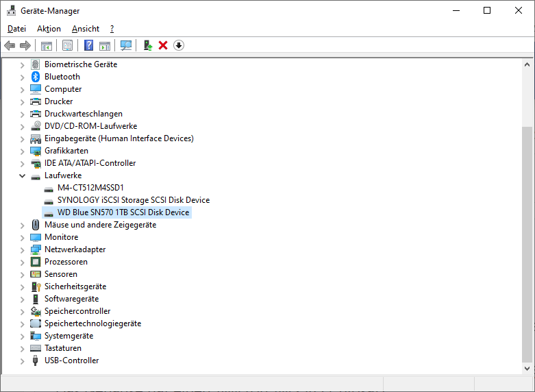The image size is (535, 392).
Task: Click the Sensoren icon
Action: tap(36, 274)
